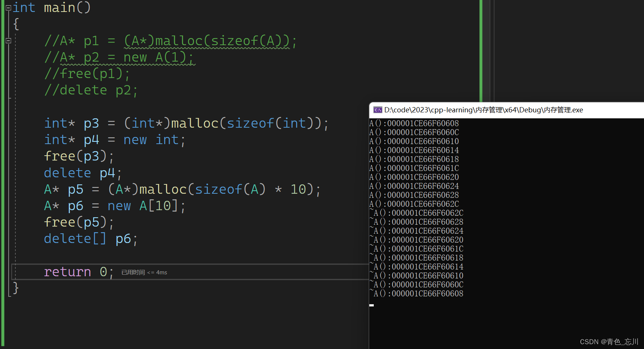Click the 'A* p6 = new A[10];' line

point(115,206)
